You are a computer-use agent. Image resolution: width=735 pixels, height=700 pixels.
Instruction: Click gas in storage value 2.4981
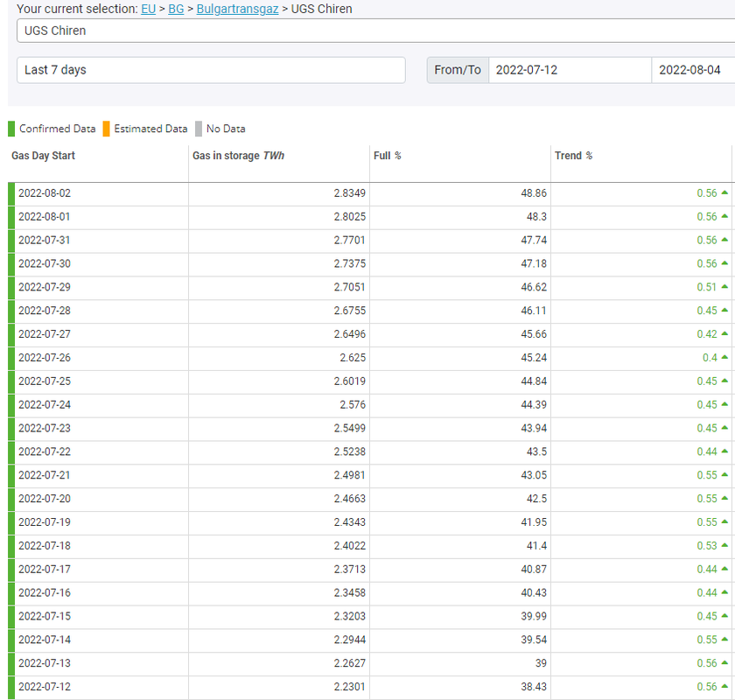pos(350,475)
